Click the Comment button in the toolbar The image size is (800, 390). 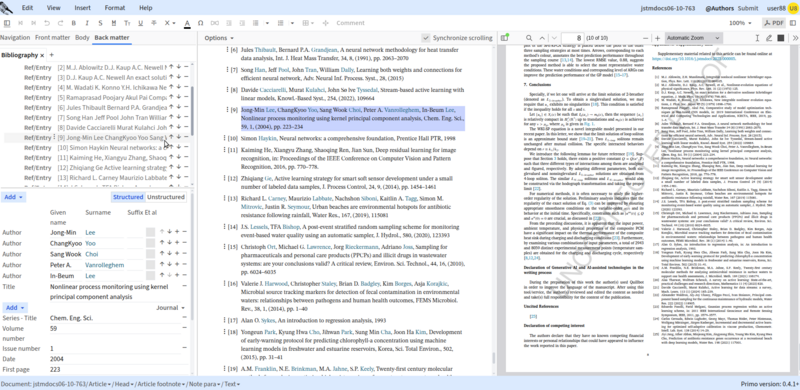coord(350,23)
